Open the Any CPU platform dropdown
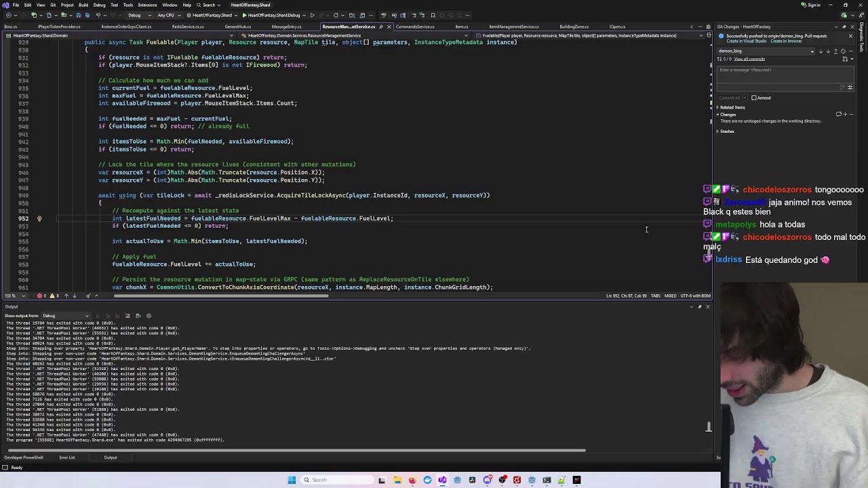 tap(168, 15)
